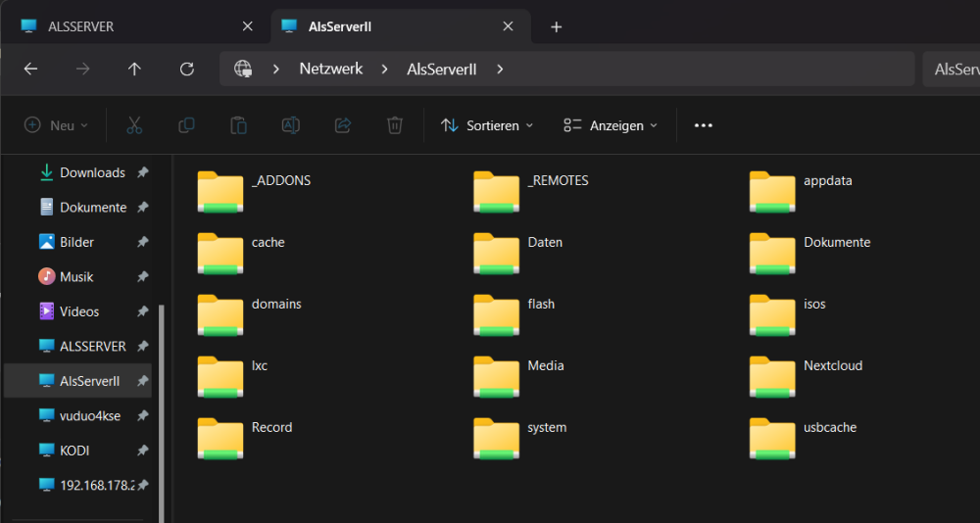The image size is (980, 523).
Task: Click the search field at right
Action: (952, 69)
